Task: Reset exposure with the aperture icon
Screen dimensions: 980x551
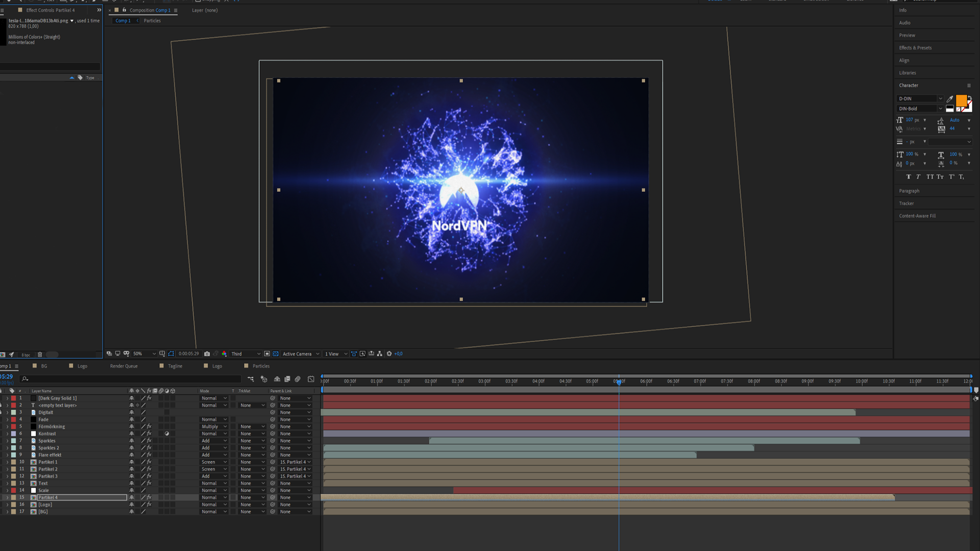Action: (389, 354)
